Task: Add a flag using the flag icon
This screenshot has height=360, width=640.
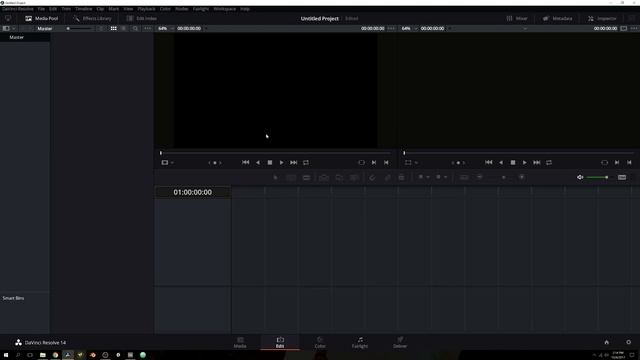Action: 421,177
